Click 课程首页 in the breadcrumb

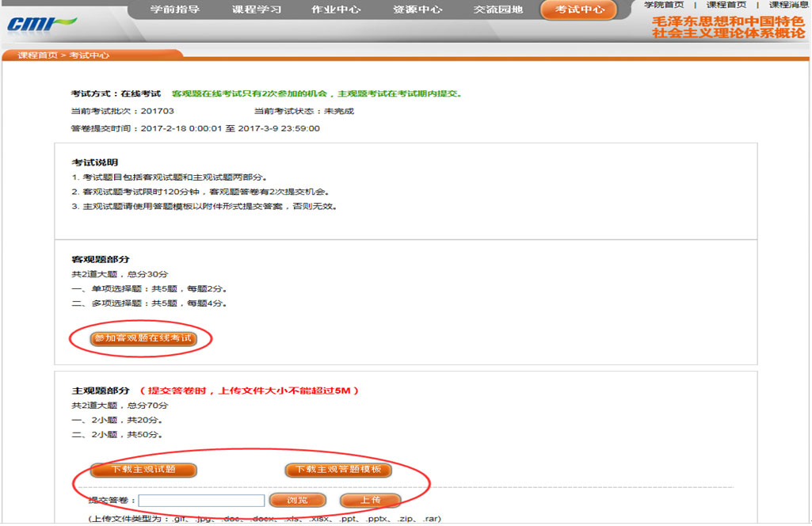(x=37, y=55)
